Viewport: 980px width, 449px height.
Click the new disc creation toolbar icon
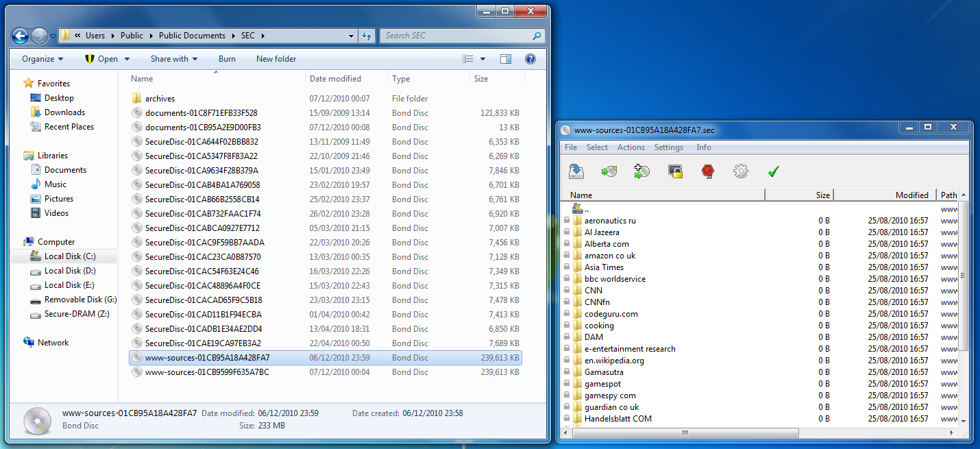point(641,171)
